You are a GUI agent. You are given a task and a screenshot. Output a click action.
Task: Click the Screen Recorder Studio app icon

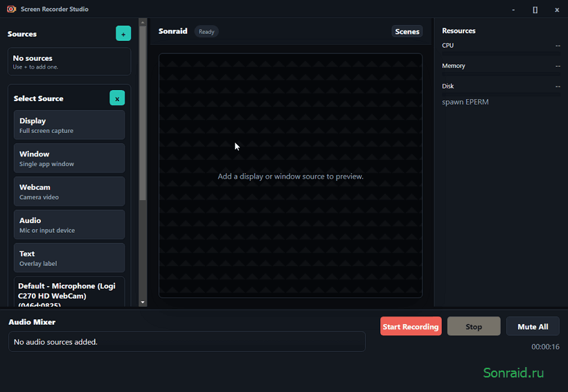[x=11, y=9]
